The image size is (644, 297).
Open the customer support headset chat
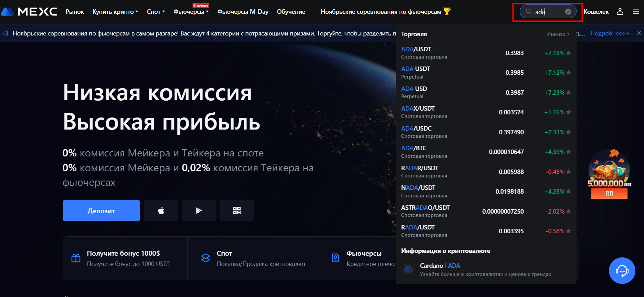click(x=622, y=271)
